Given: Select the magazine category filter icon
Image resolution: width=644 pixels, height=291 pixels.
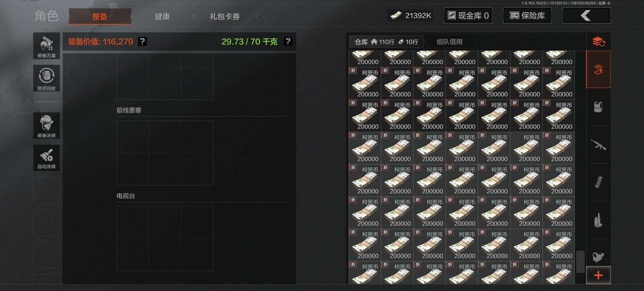Looking at the screenshot, I should pyautogui.click(x=599, y=182).
